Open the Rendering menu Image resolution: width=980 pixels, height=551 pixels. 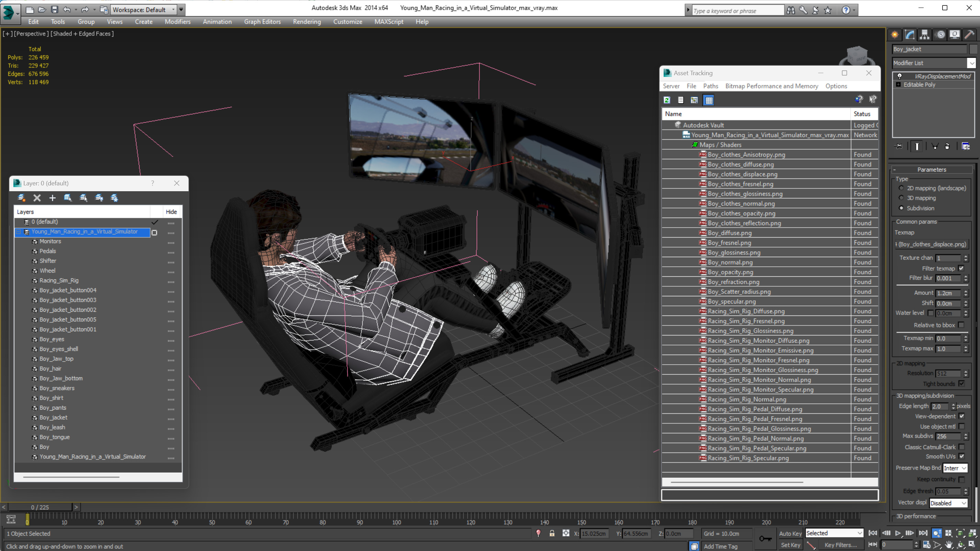tap(307, 22)
